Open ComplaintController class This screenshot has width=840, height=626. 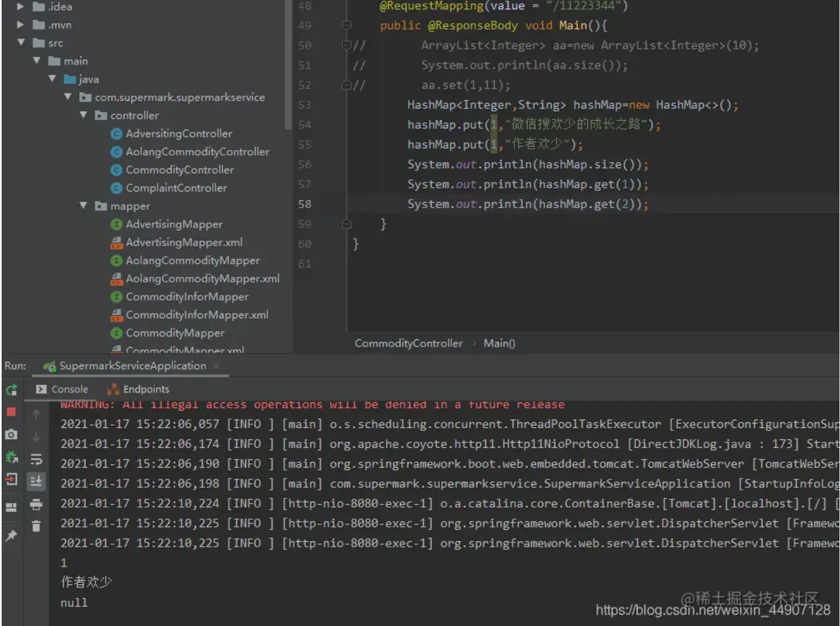[176, 188]
